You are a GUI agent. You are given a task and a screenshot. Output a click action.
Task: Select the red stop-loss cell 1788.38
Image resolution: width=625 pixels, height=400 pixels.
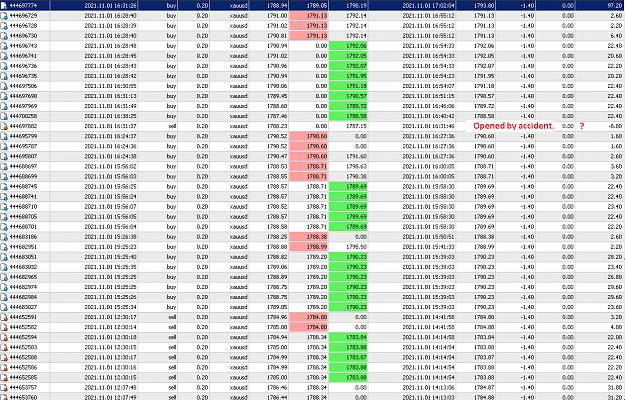[x=309, y=237]
